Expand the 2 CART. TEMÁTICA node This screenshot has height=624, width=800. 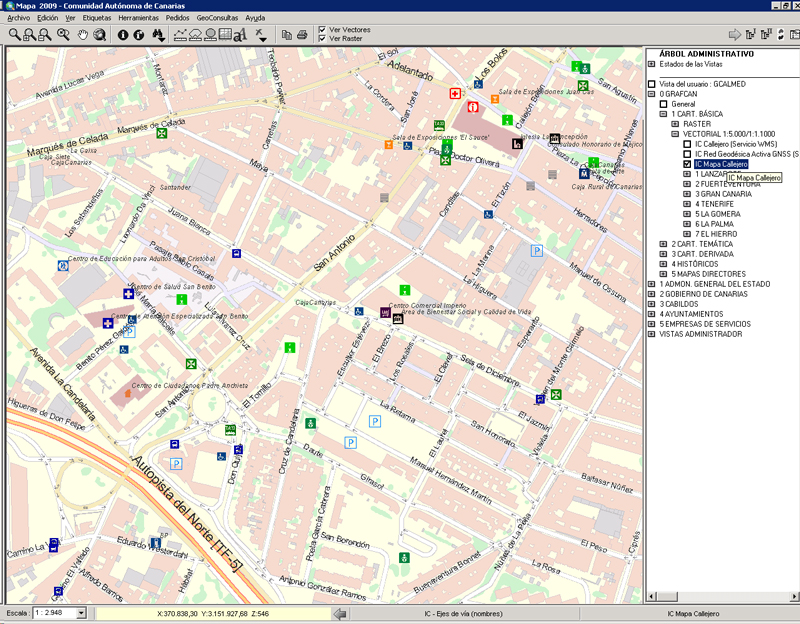[x=663, y=244]
